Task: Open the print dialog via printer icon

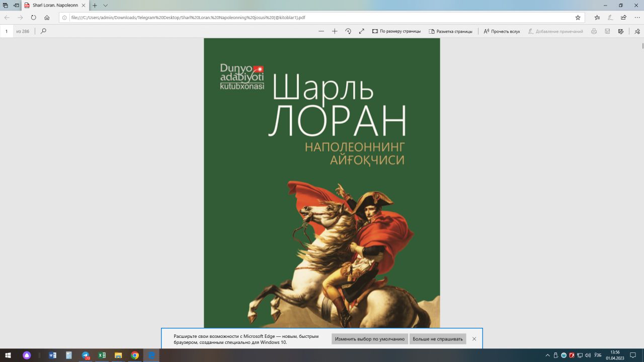Action: click(594, 31)
